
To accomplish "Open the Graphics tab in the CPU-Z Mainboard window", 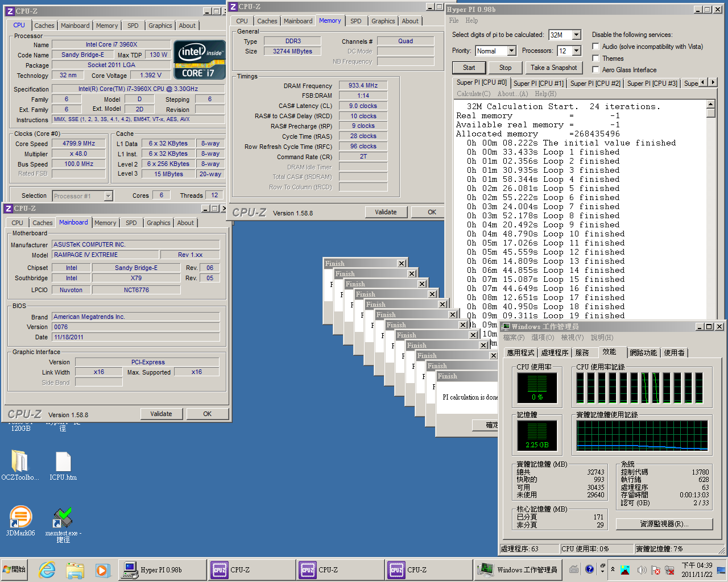I will coord(159,223).
